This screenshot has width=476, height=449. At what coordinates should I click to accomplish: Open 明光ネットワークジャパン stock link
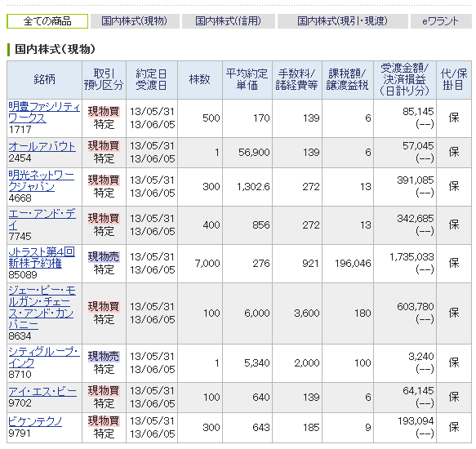[x=42, y=181]
